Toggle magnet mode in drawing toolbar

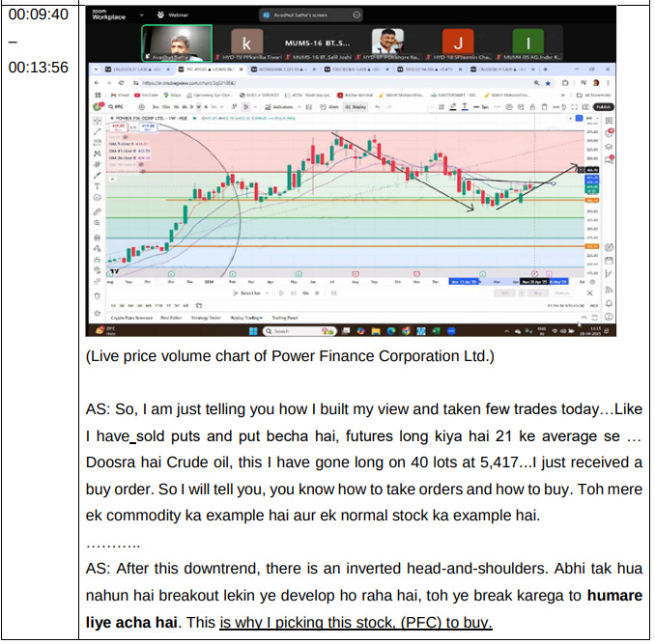pos(97,238)
